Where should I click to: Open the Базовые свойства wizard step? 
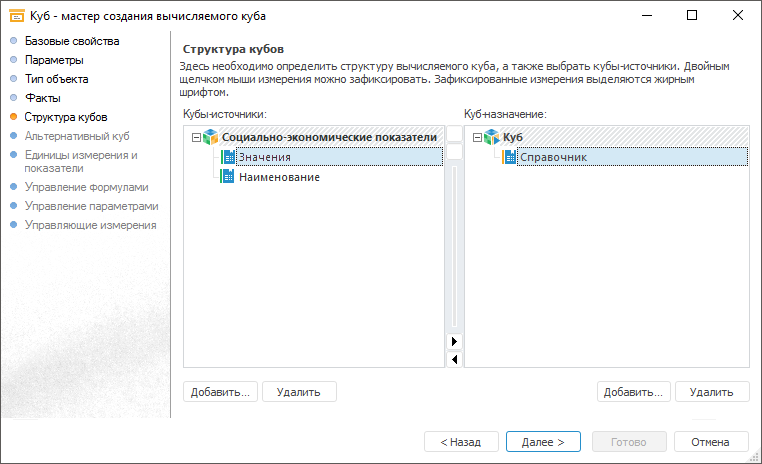tap(71, 41)
